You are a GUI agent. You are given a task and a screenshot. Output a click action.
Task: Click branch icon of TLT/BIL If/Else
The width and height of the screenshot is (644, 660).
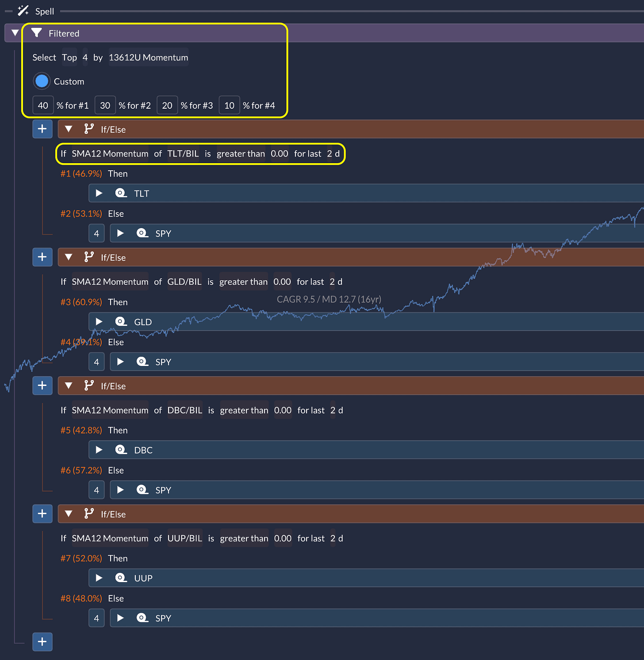point(89,129)
